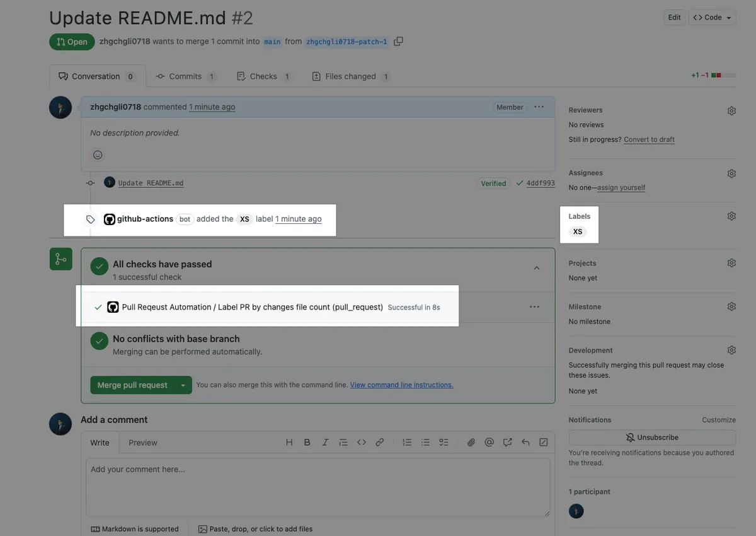
Task: Switch the comment editor to Preview
Action: (143, 443)
